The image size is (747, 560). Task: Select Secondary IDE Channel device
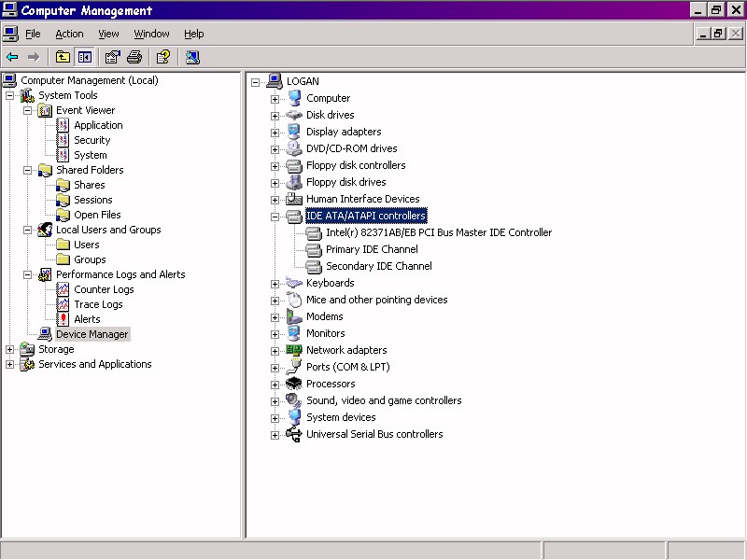[379, 266]
